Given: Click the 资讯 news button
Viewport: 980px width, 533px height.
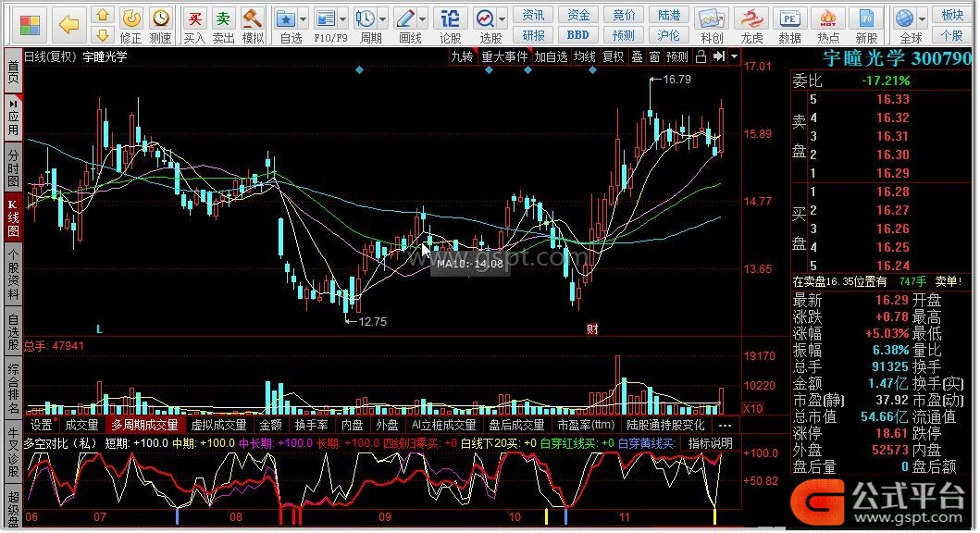Looking at the screenshot, I should point(533,15).
